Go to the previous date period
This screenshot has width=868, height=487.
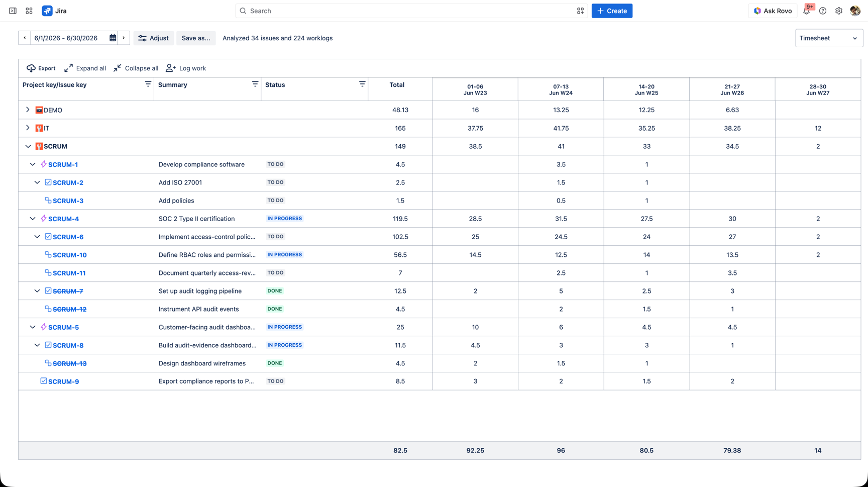tap(25, 38)
